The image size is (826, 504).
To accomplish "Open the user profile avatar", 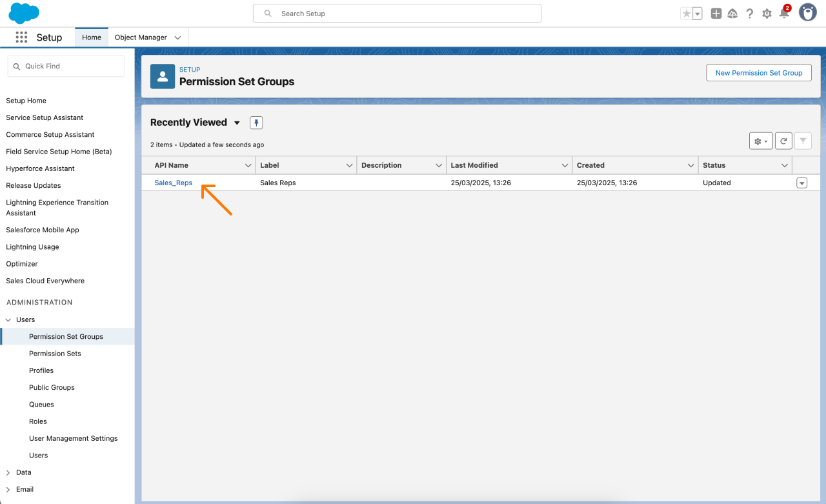I will point(808,12).
